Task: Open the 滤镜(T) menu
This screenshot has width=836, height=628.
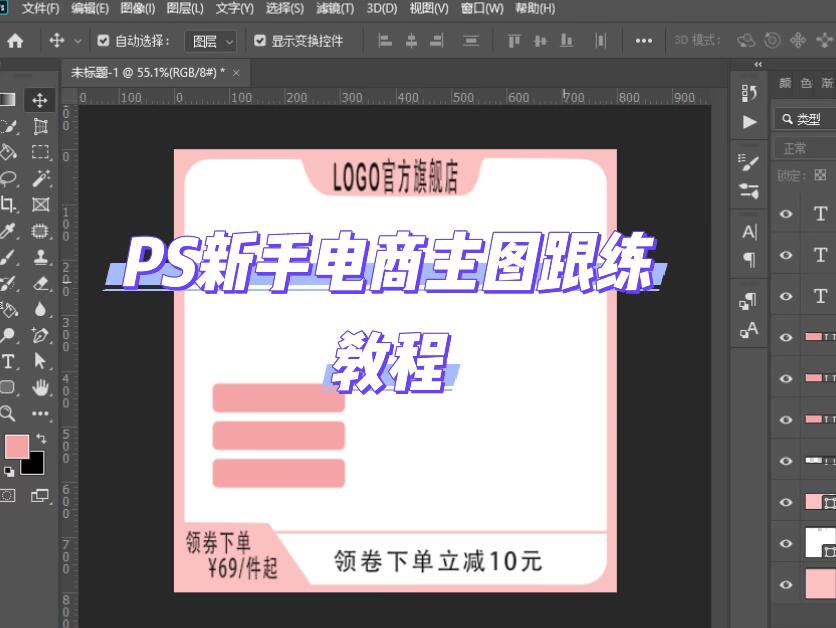Action: 335,9
